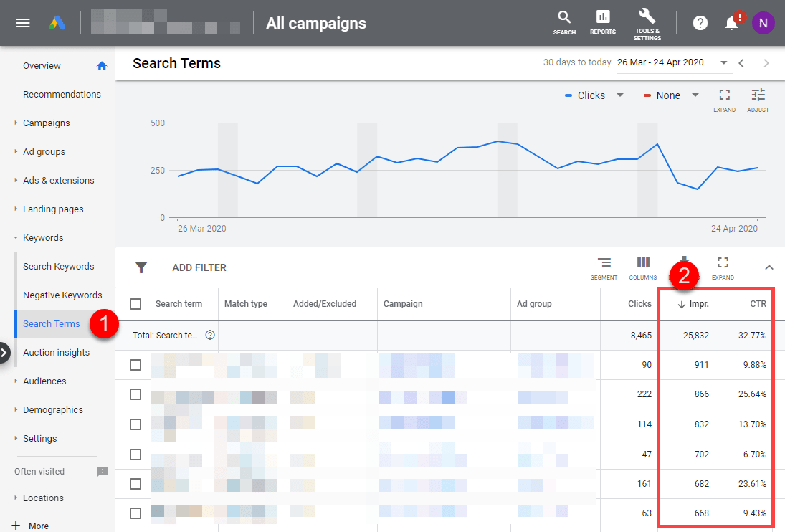
Task: Go to next date range
Action: (x=766, y=63)
